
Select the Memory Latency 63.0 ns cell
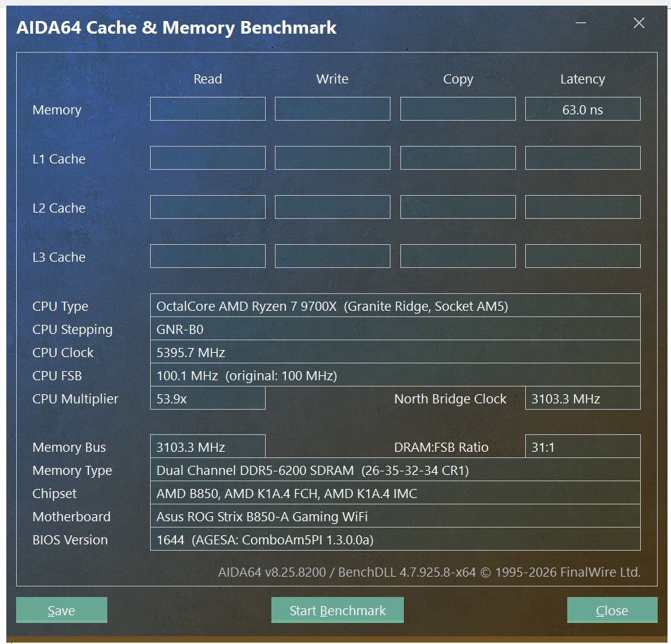583,109
